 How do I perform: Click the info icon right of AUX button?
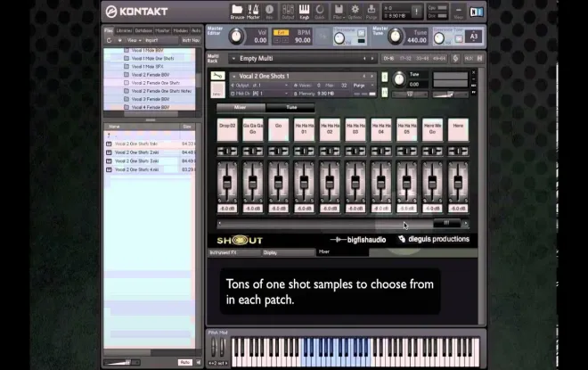tap(479, 59)
